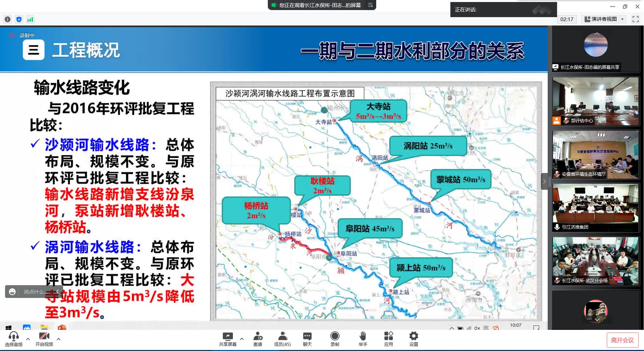Click the Invite (邀请) icon
Screen dimensions: 644x351
258,339
